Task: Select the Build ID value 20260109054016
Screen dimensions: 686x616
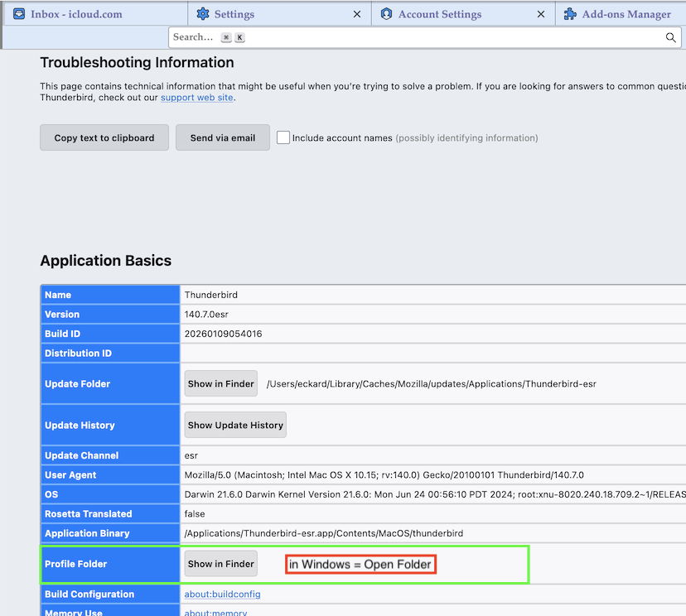Action: pyautogui.click(x=223, y=334)
